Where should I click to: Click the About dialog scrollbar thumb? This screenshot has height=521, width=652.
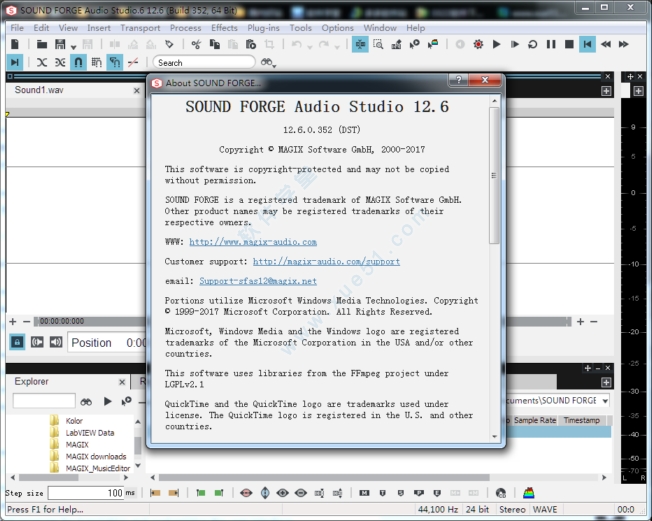[x=494, y=175]
